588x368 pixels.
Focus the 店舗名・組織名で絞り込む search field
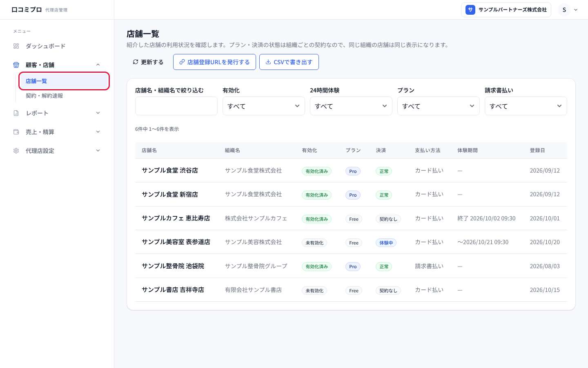click(x=176, y=106)
